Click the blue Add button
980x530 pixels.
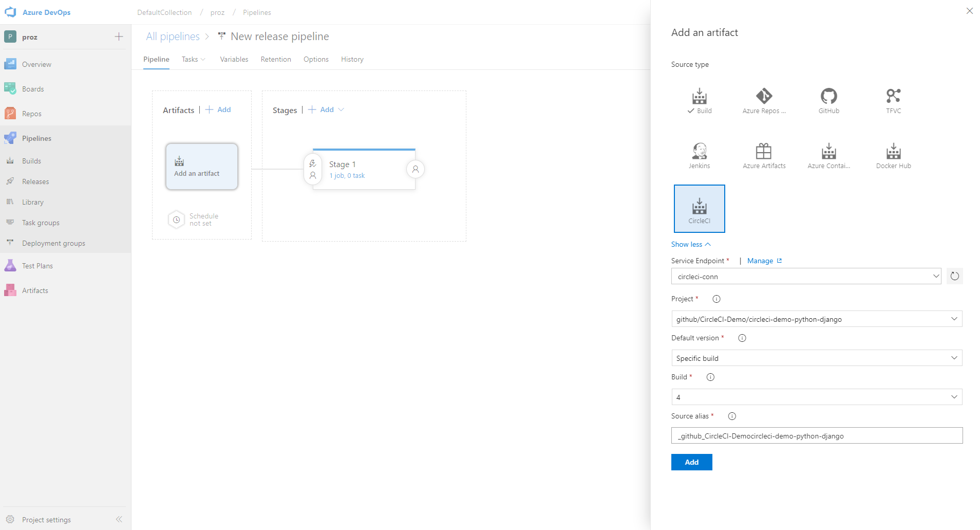tap(691, 462)
